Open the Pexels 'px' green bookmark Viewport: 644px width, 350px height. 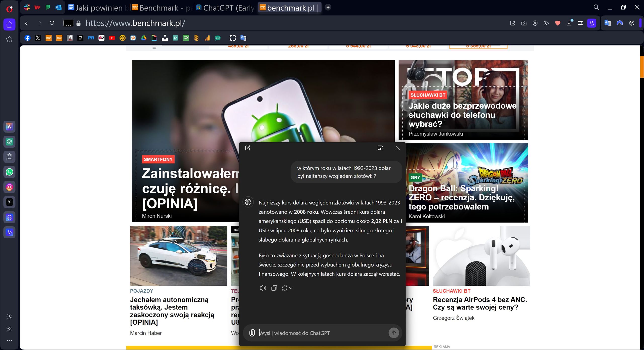186,38
